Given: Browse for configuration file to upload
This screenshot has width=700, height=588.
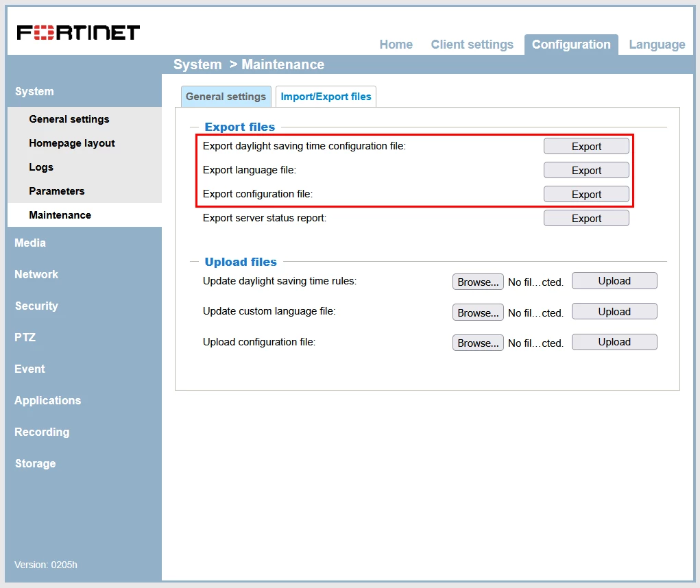Looking at the screenshot, I should pos(478,343).
